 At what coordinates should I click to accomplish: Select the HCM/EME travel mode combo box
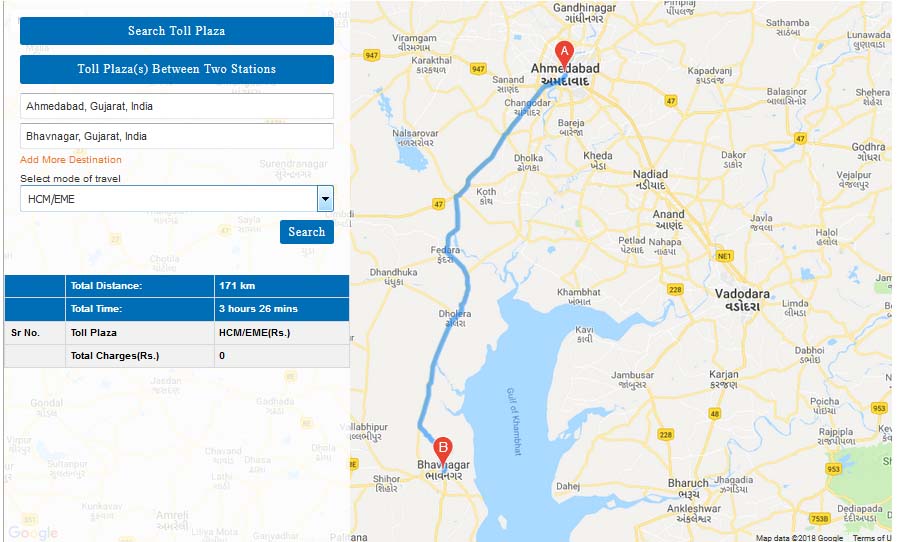pos(177,199)
